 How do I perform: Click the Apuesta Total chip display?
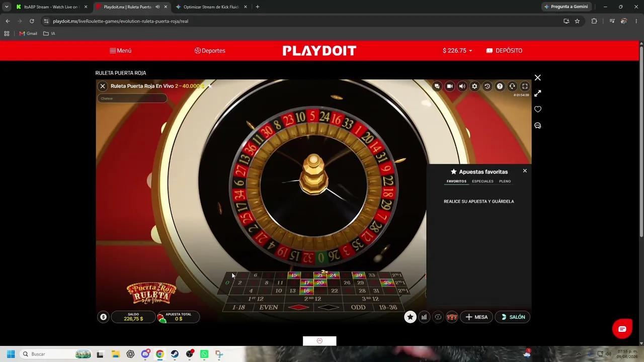tap(178, 317)
